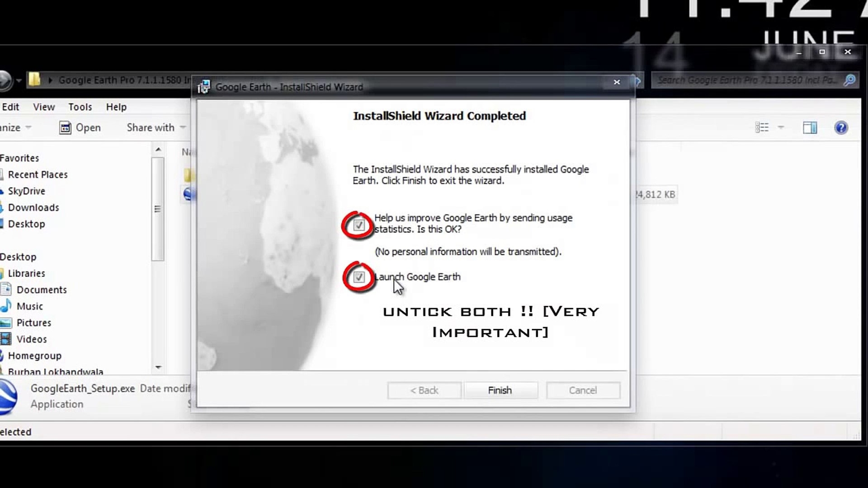Uncheck the usage statistics checkbox
Screen dimensions: 868x488
click(x=359, y=225)
